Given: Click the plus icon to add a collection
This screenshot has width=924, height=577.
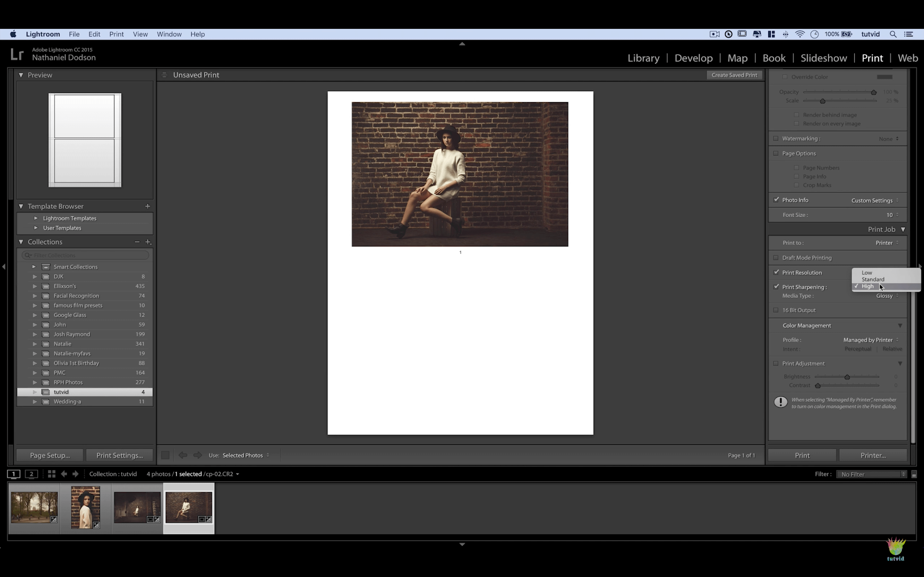Looking at the screenshot, I should point(148,242).
